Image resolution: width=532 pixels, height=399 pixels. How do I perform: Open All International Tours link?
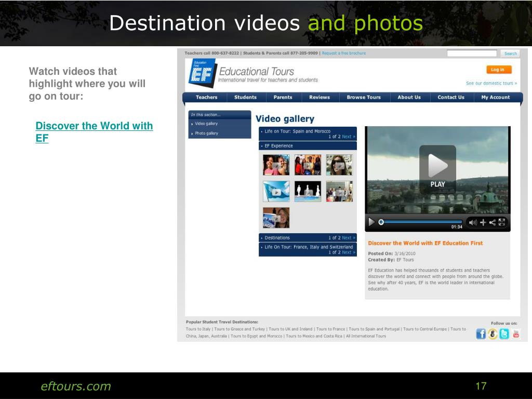366,336
